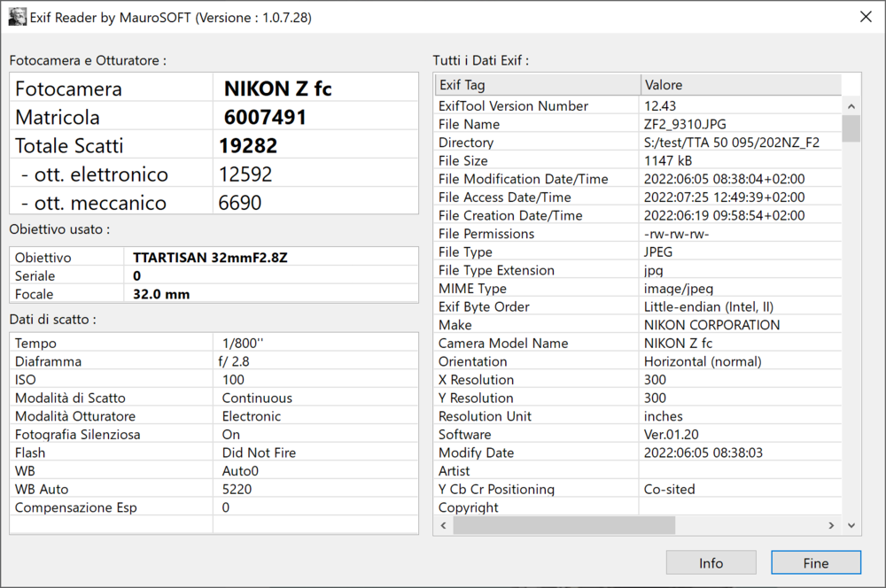Select the X Resolution row

click(x=637, y=380)
